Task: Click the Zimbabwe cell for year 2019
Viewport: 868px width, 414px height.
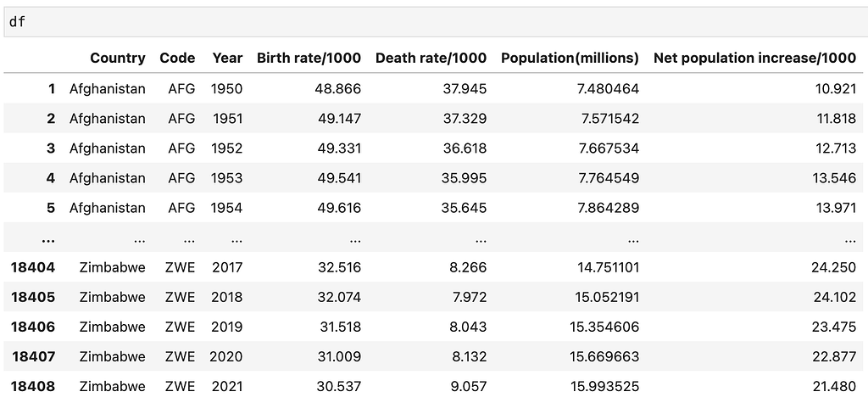Action: pos(113,327)
